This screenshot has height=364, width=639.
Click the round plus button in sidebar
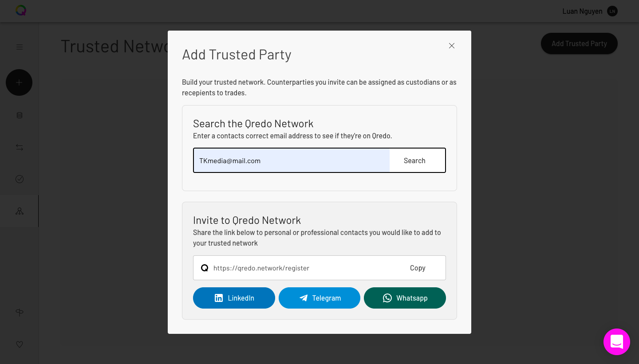click(19, 82)
